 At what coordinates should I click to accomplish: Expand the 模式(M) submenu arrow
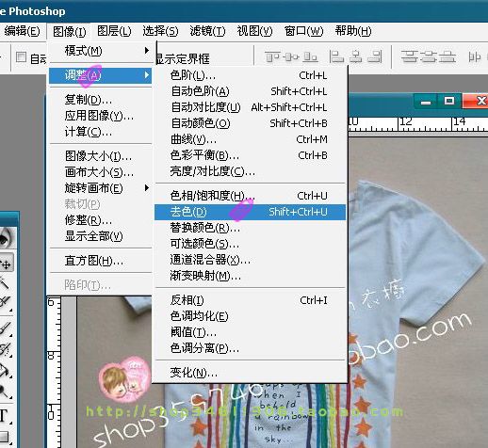[147, 50]
